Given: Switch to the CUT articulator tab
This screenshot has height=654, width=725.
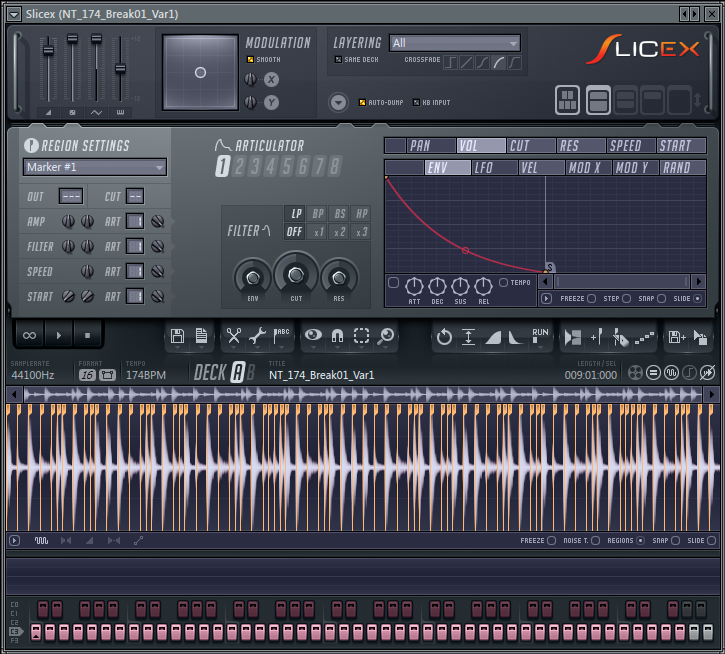Looking at the screenshot, I should click(x=531, y=146).
